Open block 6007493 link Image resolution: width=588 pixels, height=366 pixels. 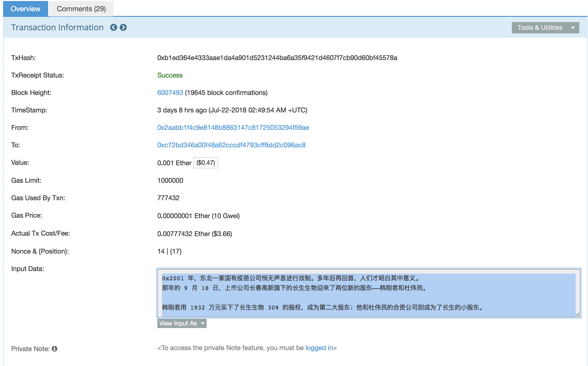point(170,93)
